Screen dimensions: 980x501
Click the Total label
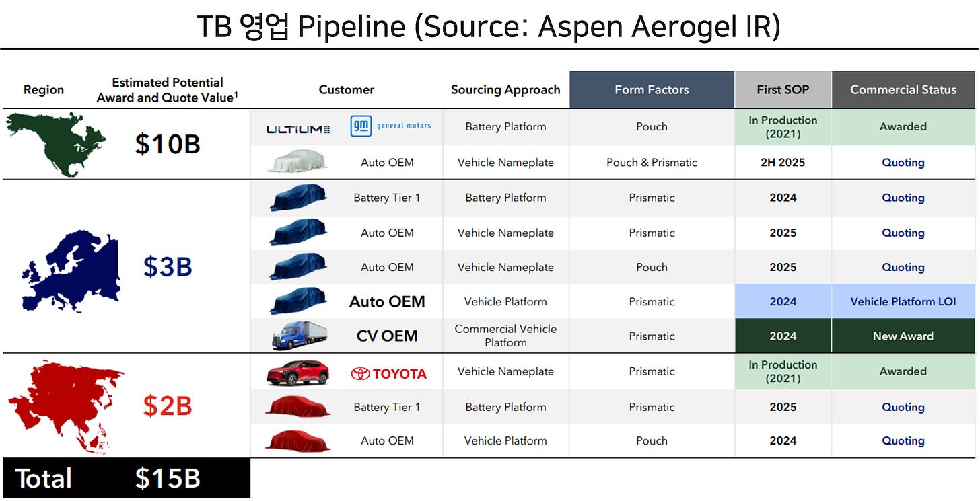click(x=44, y=479)
